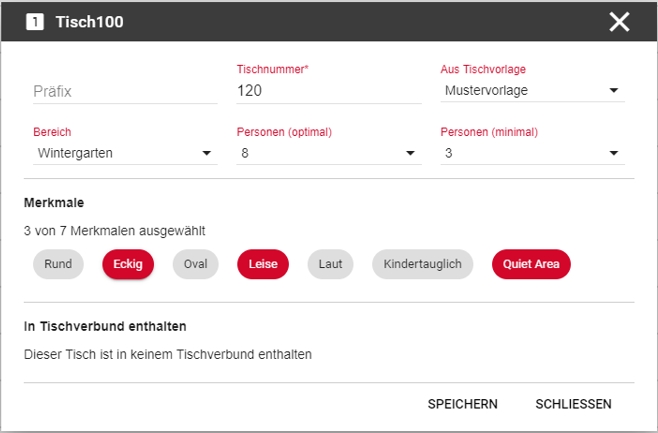
Task: Turn off the Leise feature chip
Action: pos(263,264)
